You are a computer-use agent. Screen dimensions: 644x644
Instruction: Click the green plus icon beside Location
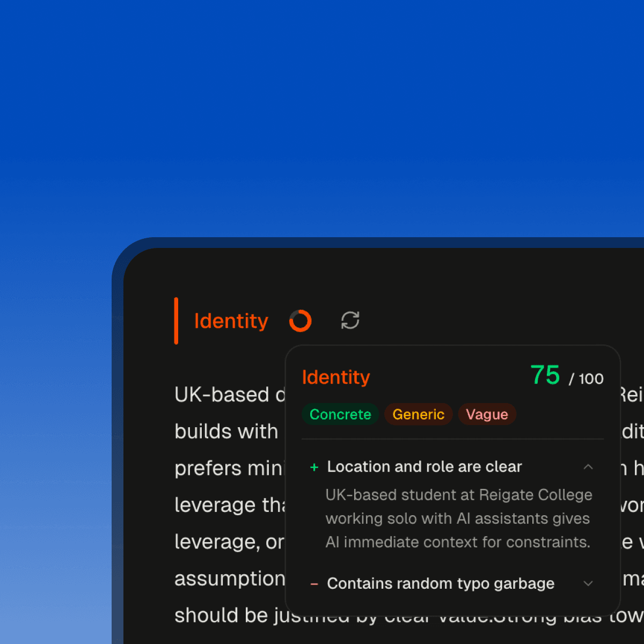314,467
